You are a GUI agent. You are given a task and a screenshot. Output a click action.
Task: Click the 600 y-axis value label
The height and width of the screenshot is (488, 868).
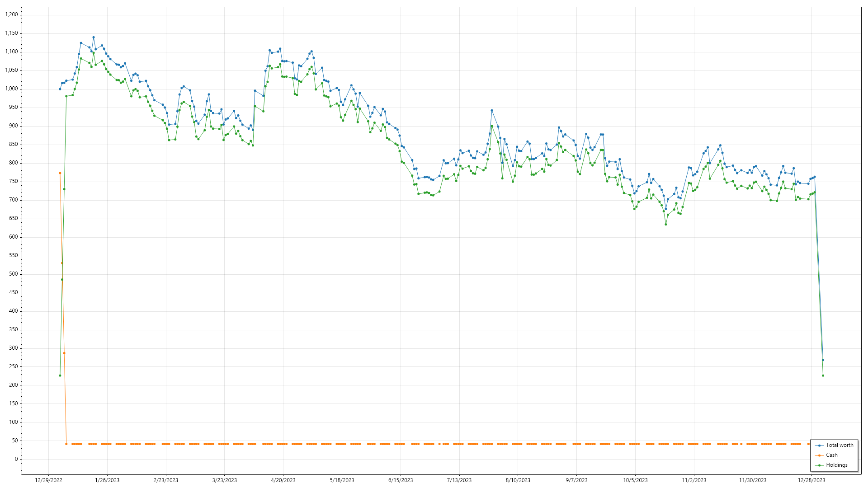(x=14, y=237)
